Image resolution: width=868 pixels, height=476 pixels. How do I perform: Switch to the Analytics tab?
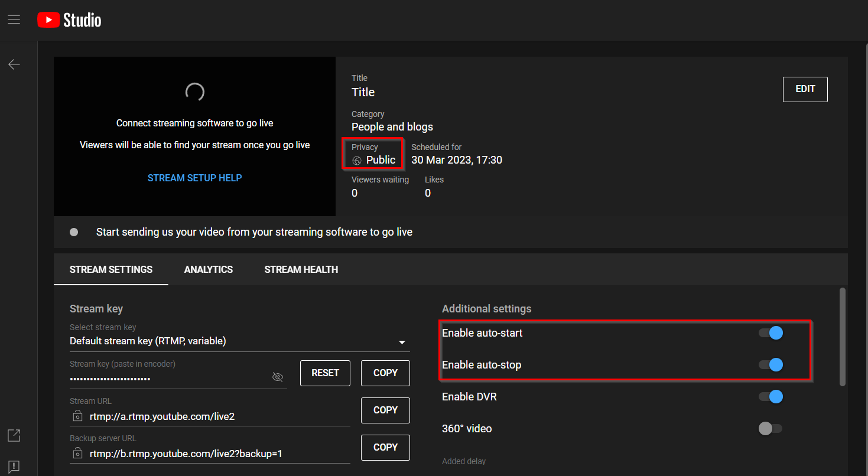click(x=208, y=269)
